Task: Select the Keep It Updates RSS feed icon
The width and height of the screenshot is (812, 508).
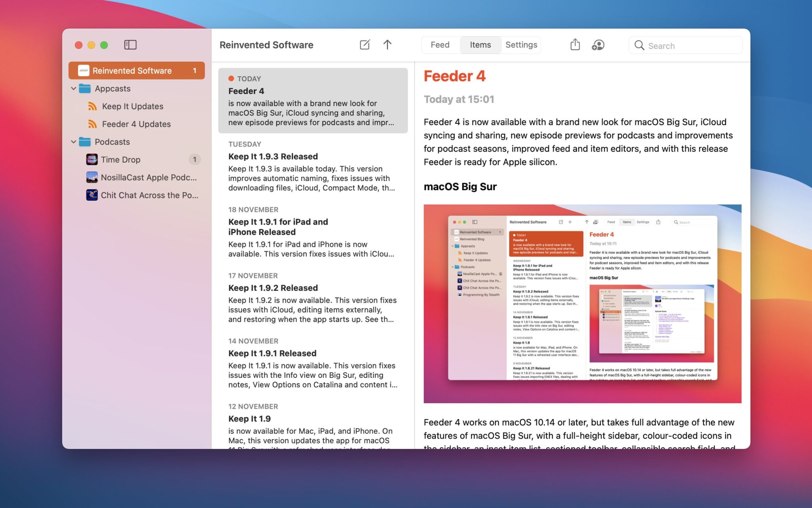Action: (92, 106)
